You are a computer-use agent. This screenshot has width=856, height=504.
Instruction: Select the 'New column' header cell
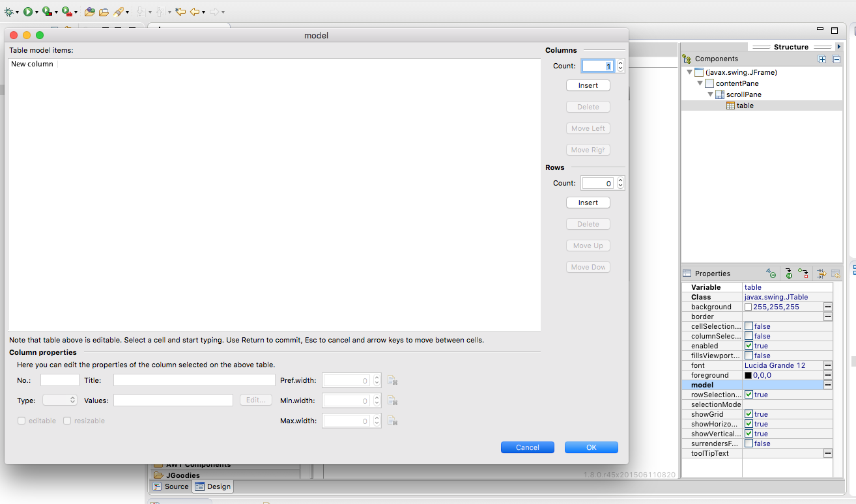32,64
